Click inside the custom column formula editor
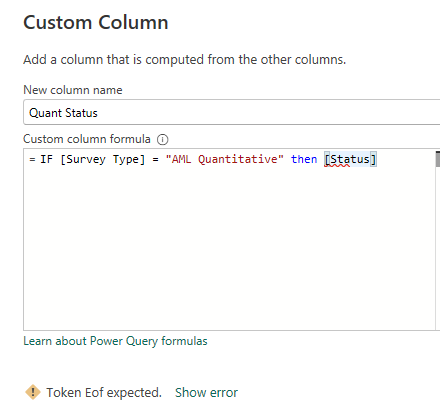 click(x=229, y=240)
